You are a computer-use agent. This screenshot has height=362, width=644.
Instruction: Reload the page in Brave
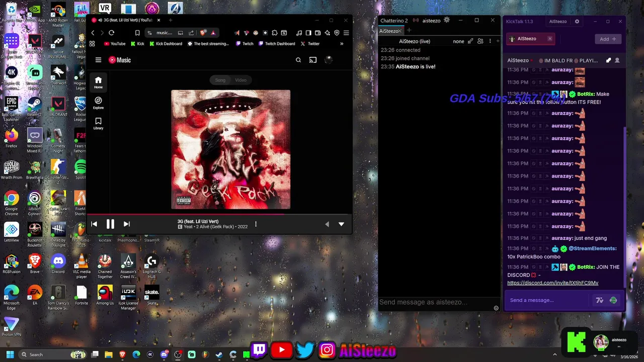(112, 33)
